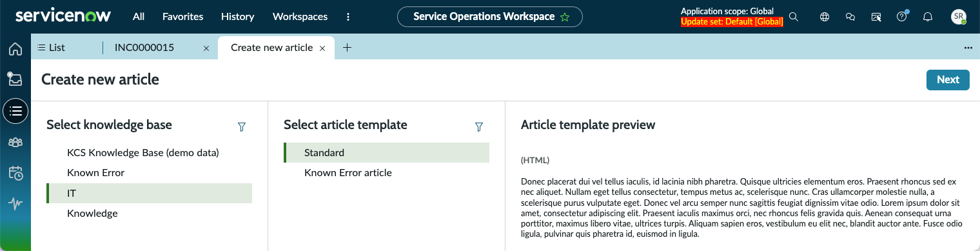Image resolution: width=980 pixels, height=251 pixels.
Task: Open the Inbox sidebar icon
Action: (15, 79)
